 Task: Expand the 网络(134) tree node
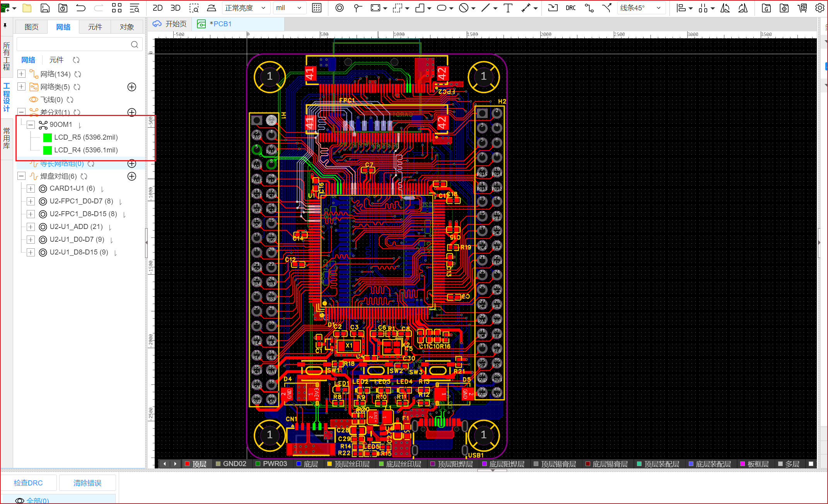[22, 74]
